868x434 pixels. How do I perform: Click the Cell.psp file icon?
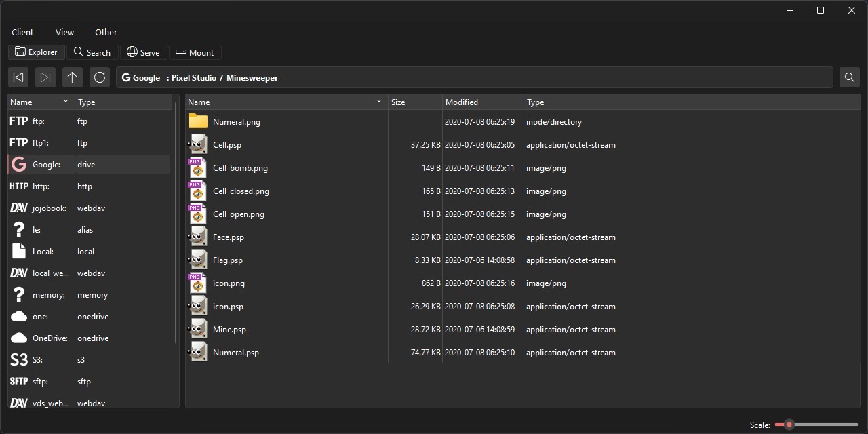197,144
